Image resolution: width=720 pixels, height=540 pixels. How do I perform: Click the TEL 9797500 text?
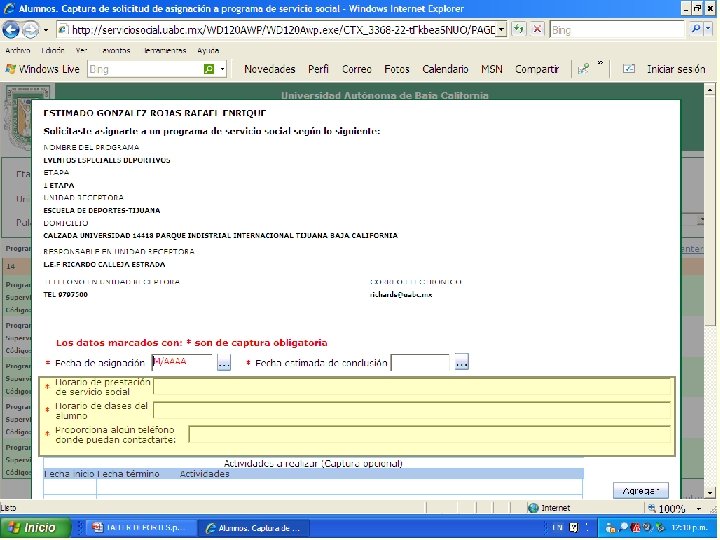pos(65,295)
